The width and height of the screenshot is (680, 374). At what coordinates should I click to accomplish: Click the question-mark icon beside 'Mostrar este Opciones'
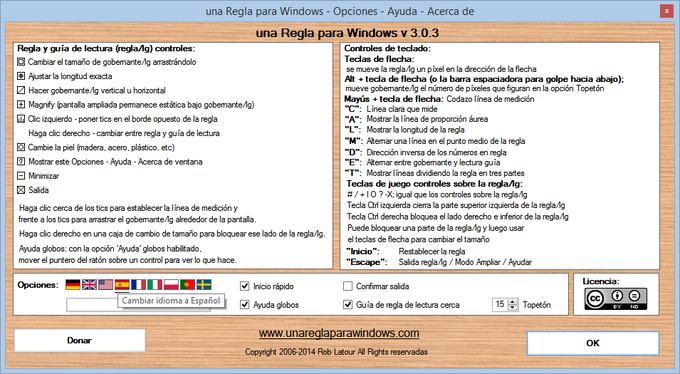pos(21,161)
